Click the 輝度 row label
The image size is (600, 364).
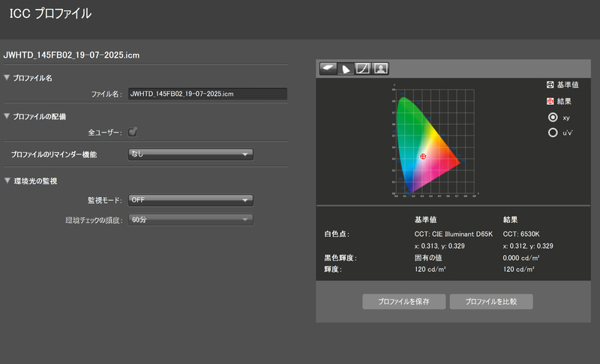click(x=333, y=270)
